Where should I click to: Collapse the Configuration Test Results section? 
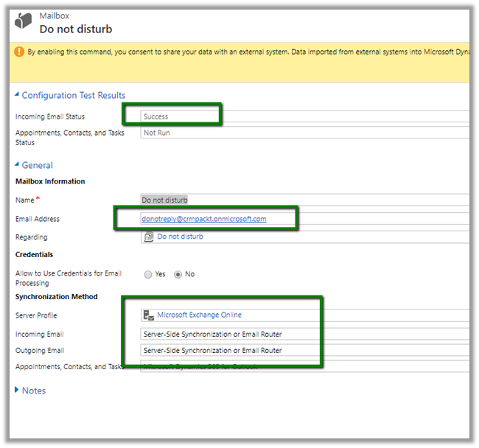tap(18, 95)
